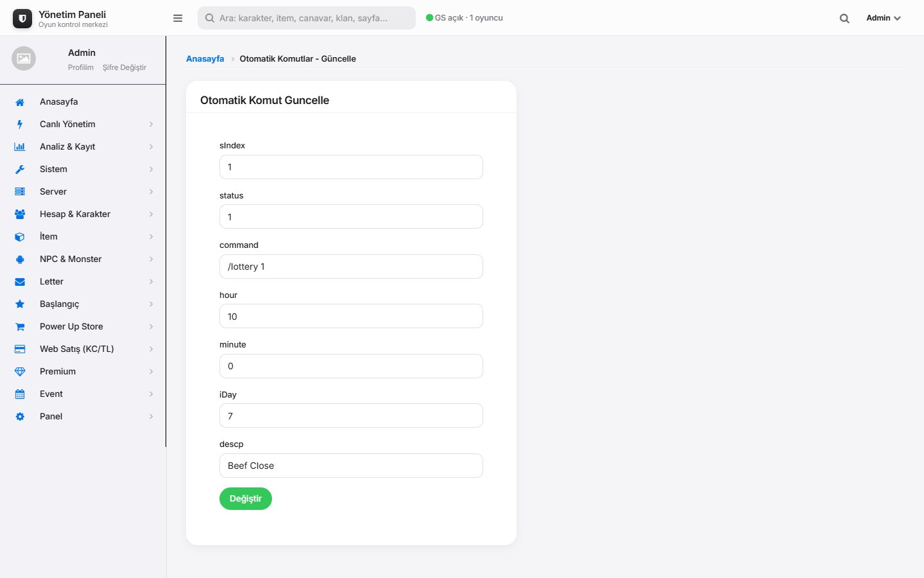This screenshot has width=924, height=578.
Task: Click the Web Satış credit card icon
Action: click(x=20, y=349)
